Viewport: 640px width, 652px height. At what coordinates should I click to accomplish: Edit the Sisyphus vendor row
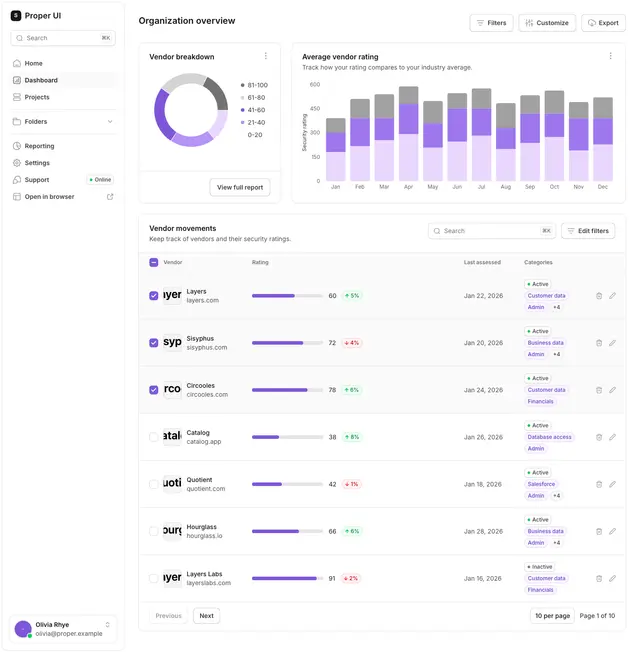(x=613, y=343)
